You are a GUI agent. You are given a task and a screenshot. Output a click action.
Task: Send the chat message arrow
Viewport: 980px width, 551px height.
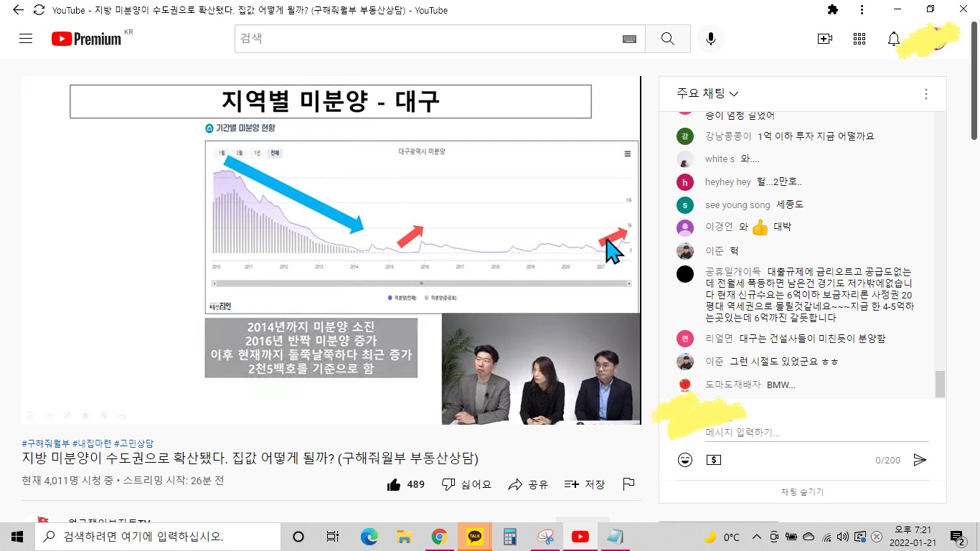(920, 460)
